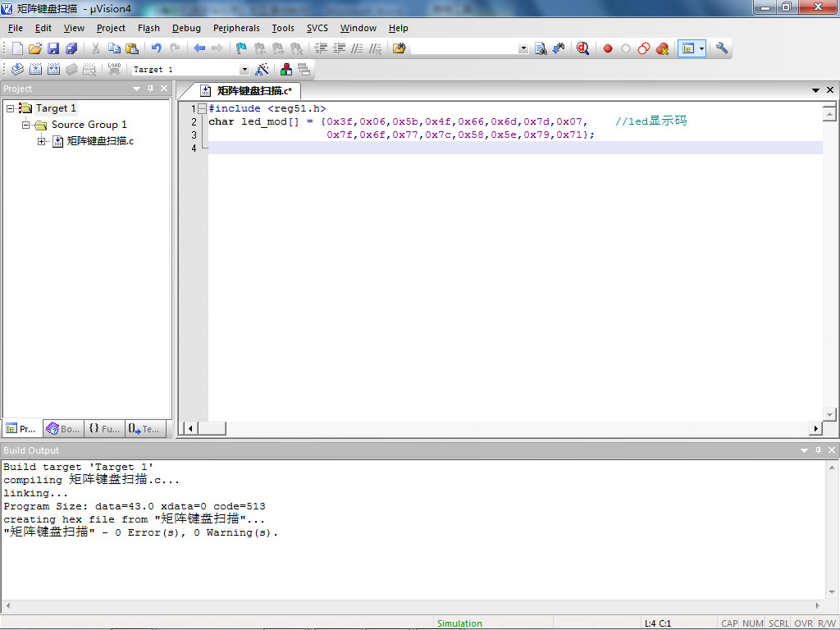Click the Simulation status bar entry
This screenshot has width=840, height=630.
pyautogui.click(x=459, y=623)
